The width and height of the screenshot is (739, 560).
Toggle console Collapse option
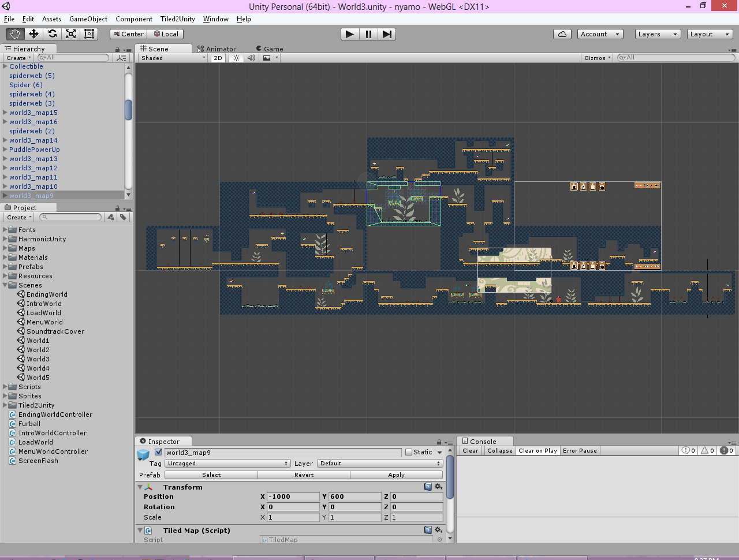(499, 451)
